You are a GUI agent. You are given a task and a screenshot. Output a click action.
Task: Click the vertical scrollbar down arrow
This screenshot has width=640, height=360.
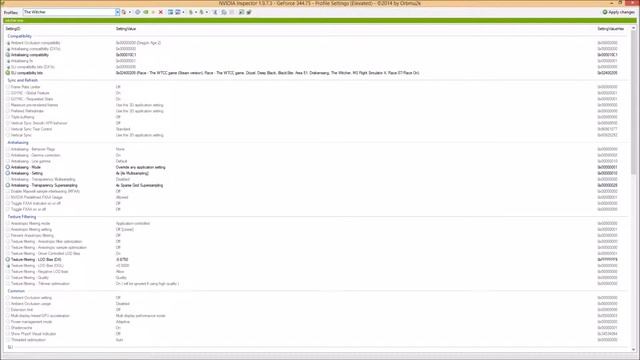(633, 349)
